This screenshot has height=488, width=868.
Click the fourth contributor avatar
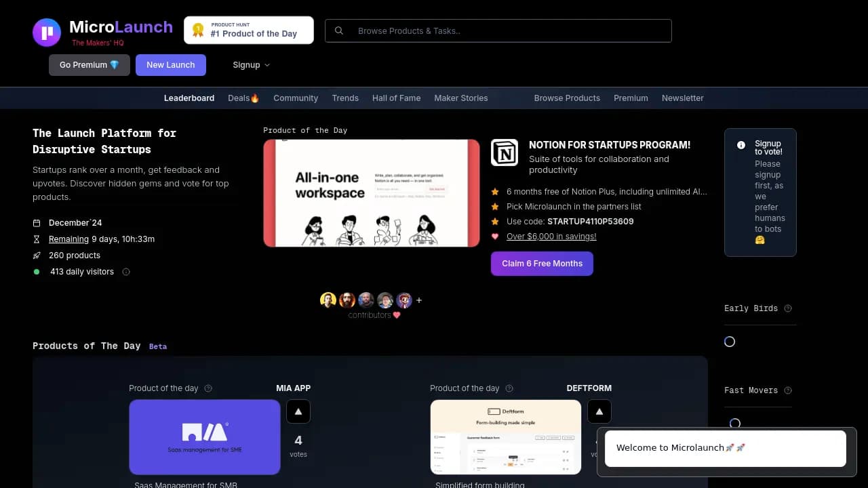coord(385,300)
